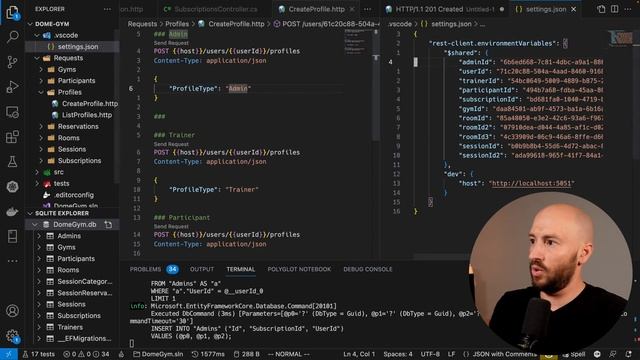This screenshot has width=640, height=360.
Task: Expand the Trainers table
Action: pyautogui.click(x=39, y=327)
